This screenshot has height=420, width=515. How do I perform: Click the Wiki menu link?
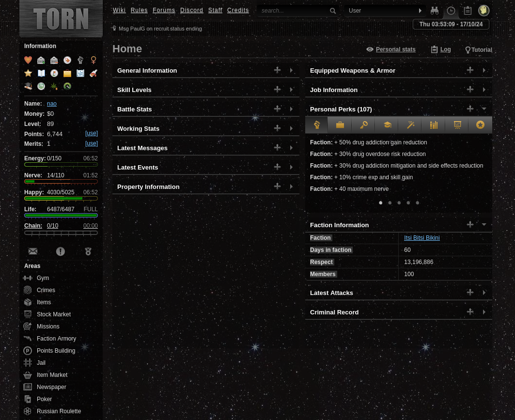(119, 10)
